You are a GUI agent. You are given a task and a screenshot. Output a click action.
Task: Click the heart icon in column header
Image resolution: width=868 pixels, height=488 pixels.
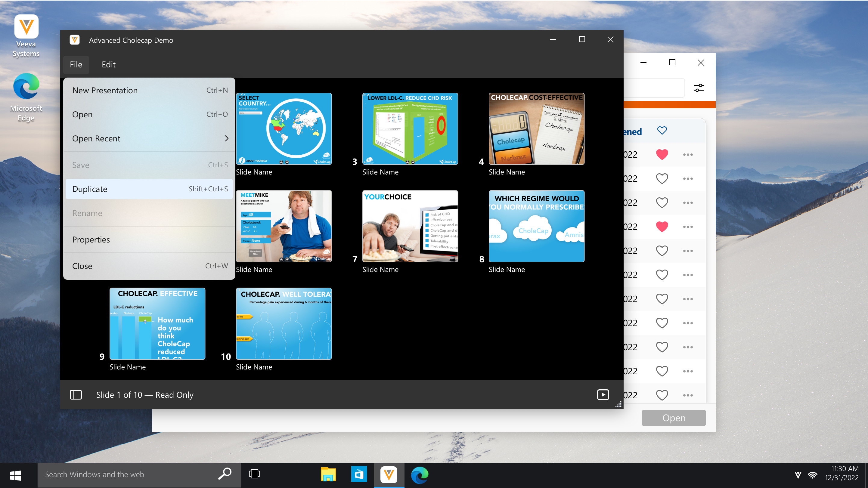(x=662, y=131)
